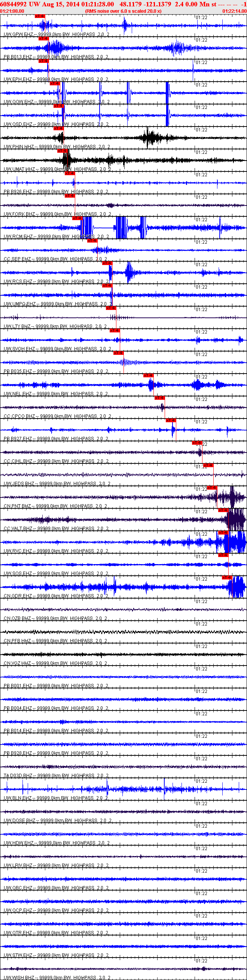Select the red pick flag on the UW.FORK trace
Screen dimensions: 247x980
(70, 195)
